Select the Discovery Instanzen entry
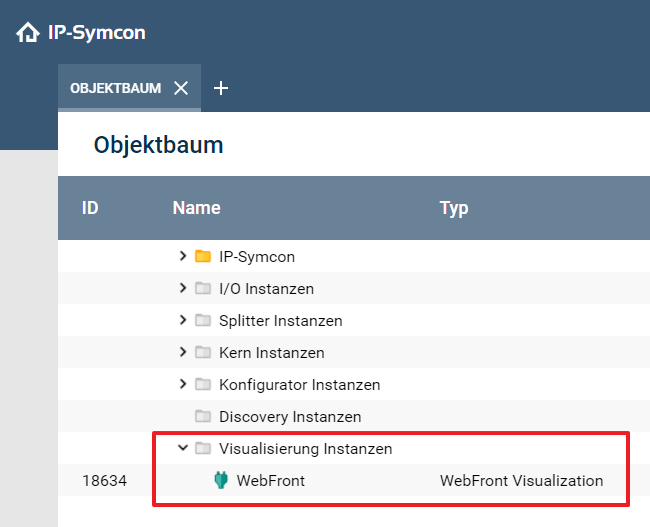This screenshot has height=527, width=650. pos(290,417)
